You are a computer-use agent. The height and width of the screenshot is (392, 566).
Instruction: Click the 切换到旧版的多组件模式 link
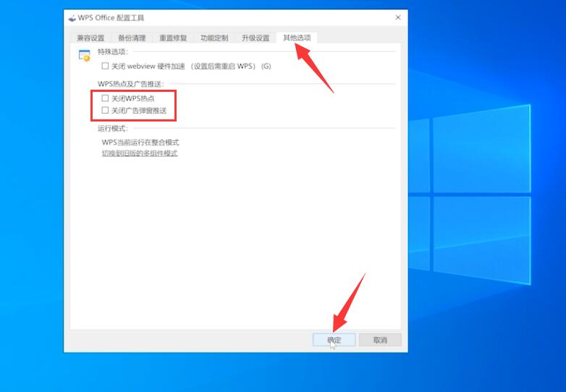(140, 153)
